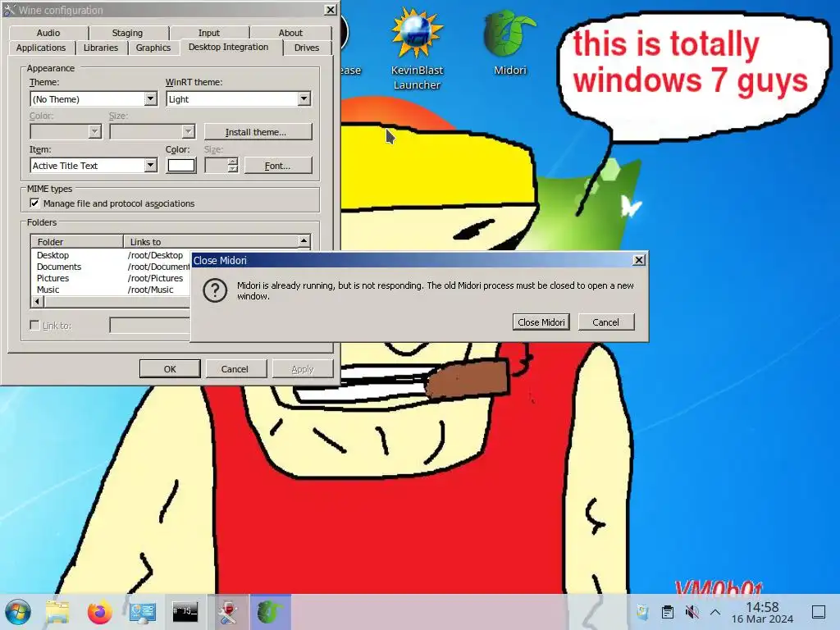Click the Link to path input field
This screenshot has width=840, height=630.
click(150, 325)
